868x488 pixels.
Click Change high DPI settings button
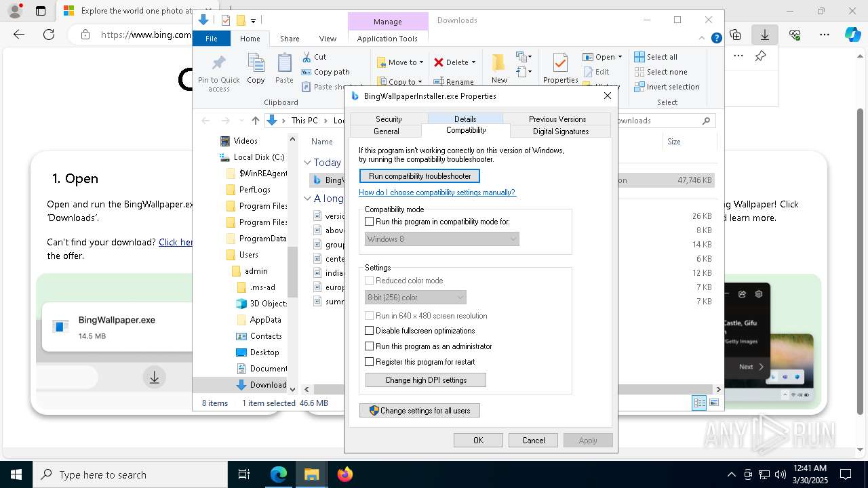[426, 380]
